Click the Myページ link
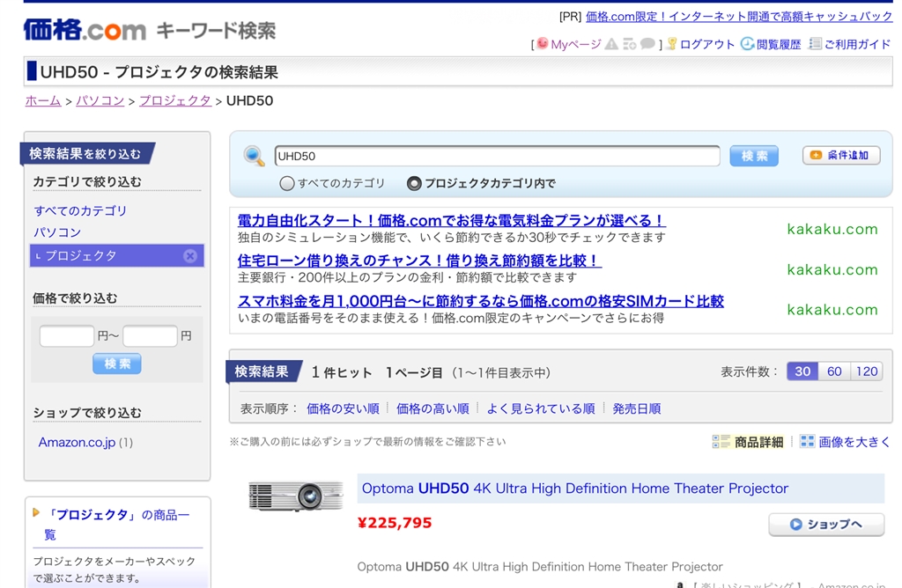Viewport: 902px width, 588px height. click(576, 44)
